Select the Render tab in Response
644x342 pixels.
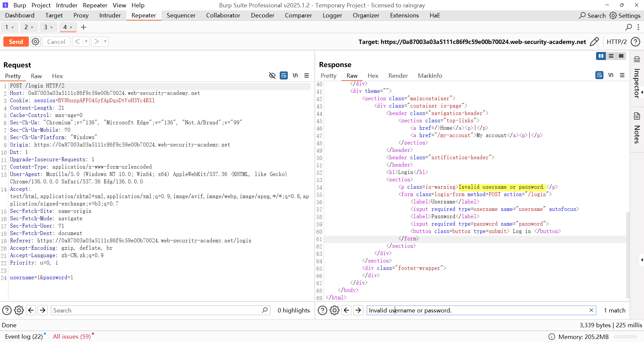[398, 76]
